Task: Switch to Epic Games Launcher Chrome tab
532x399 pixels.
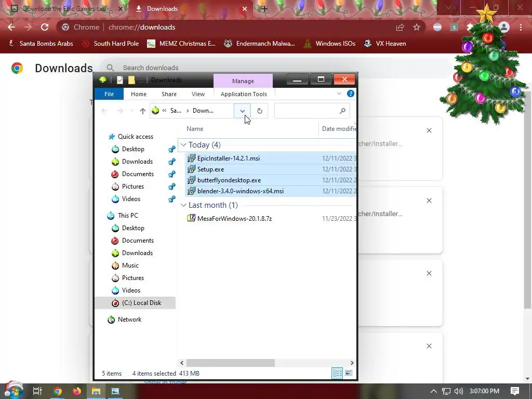Action: pyautogui.click(x=67, y=9)
